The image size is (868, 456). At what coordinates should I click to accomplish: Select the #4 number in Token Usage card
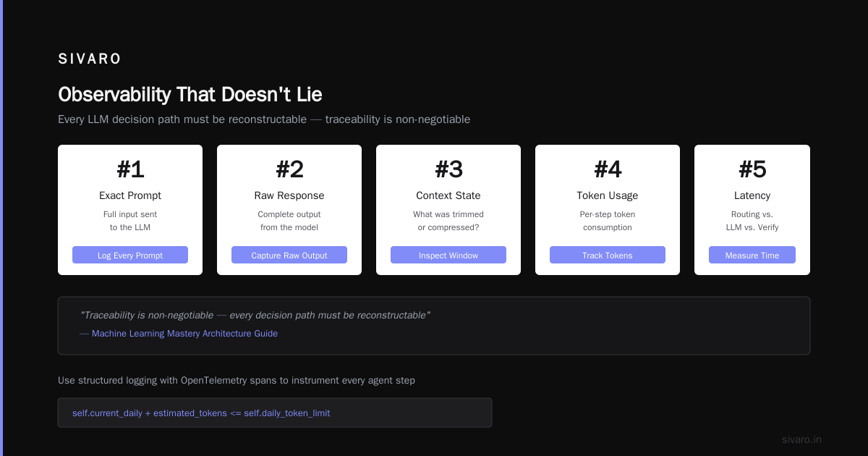pos(608,169)
